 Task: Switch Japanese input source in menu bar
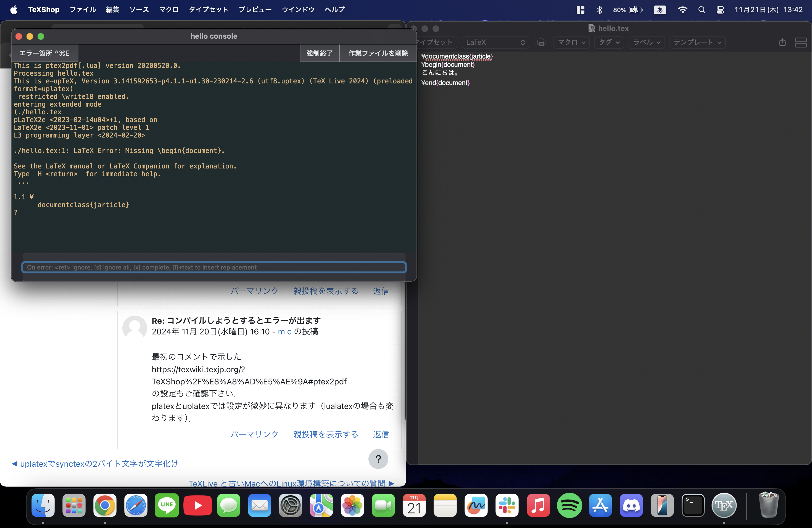coord(660,10)
